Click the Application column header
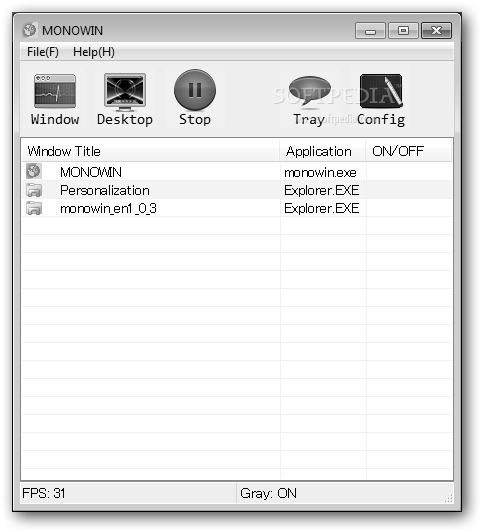The height and width of the screenshot is (532, 482). click(322, 151)
